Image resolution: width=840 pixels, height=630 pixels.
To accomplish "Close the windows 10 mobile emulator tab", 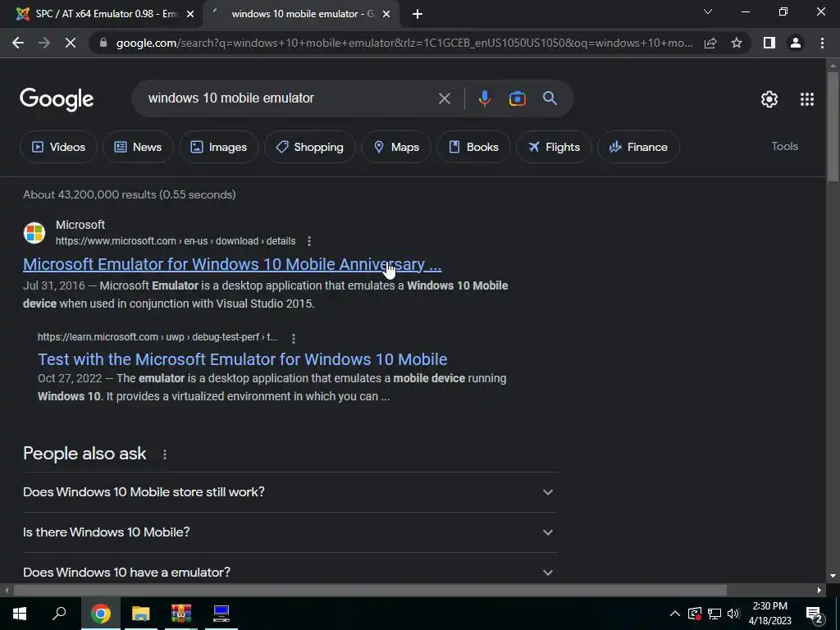I will pyautogui.click(x=386, y=14).
